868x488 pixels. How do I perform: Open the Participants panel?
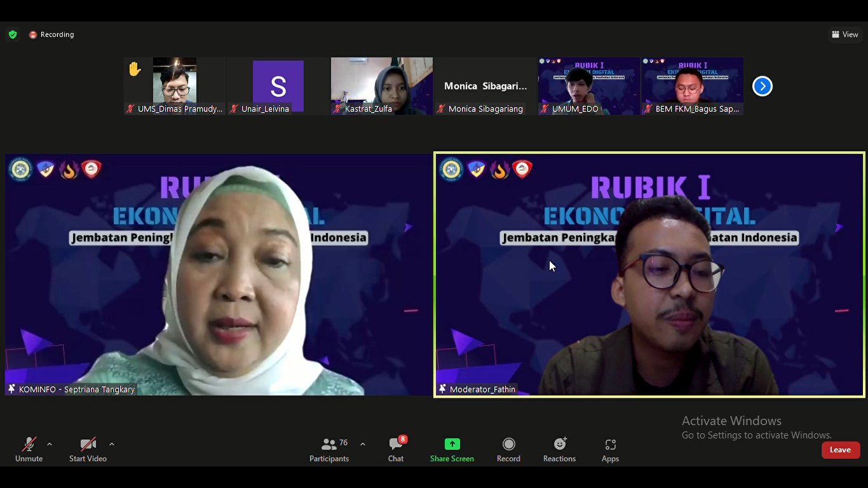click(x=329, y=449)
